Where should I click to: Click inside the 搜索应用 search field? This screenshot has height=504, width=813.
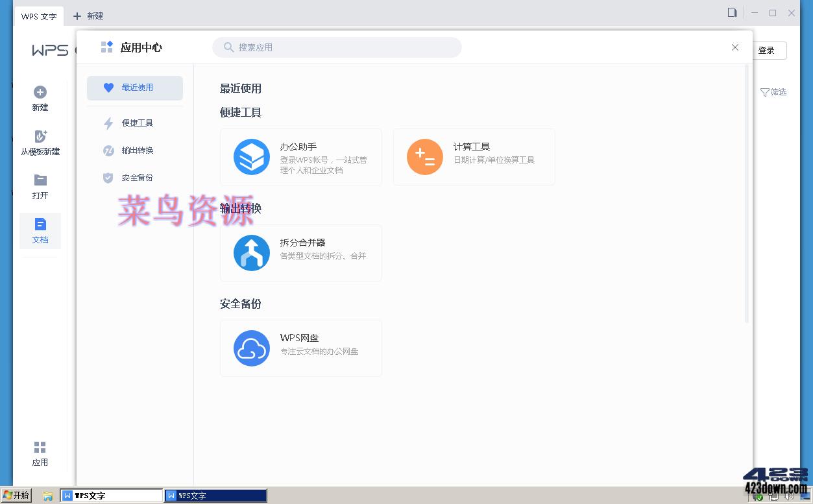336,47
